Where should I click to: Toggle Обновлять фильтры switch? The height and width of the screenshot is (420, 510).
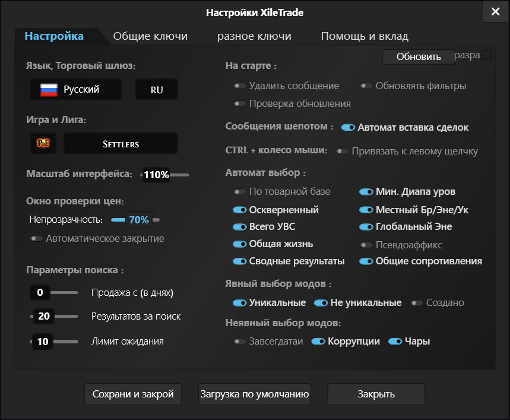pyautogui.click(x=366, y=86)
